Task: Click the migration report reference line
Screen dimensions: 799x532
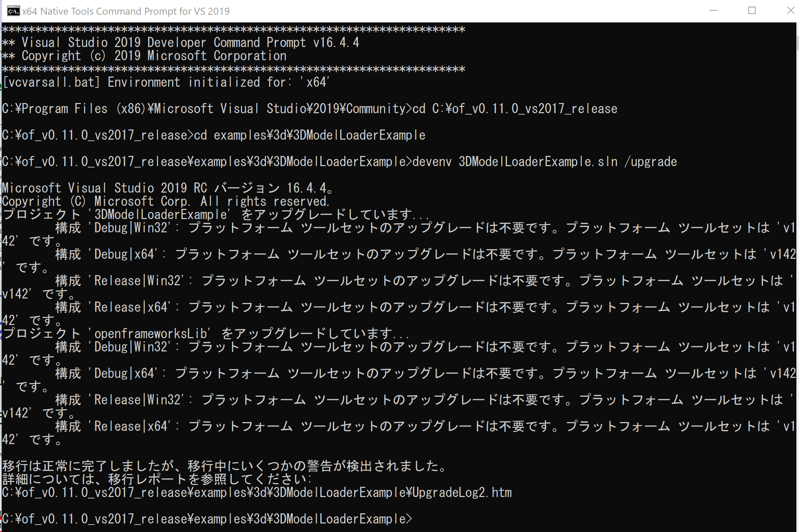Action: (157, 479)
